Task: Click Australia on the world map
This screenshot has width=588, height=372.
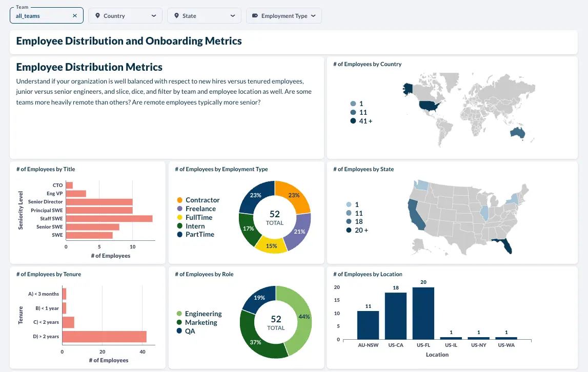Action: 517,132
